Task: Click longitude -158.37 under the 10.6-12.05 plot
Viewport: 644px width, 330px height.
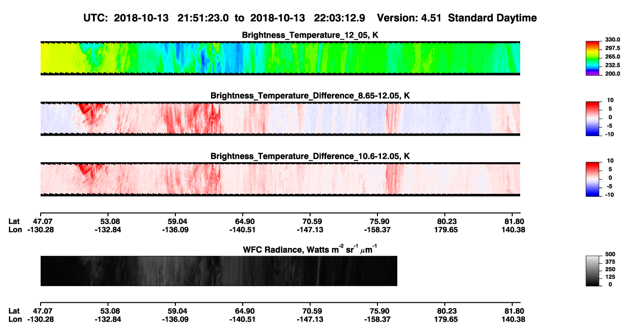Action: click(377, 230)
